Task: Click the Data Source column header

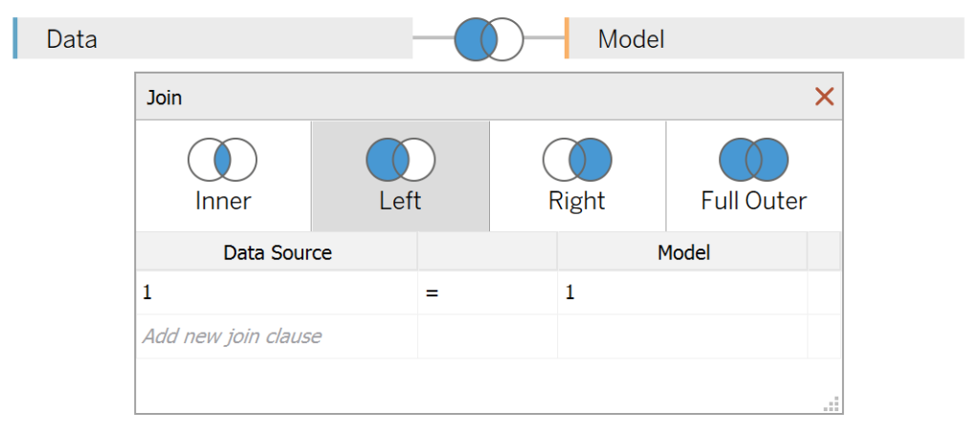Action: (x=277, y=252)
